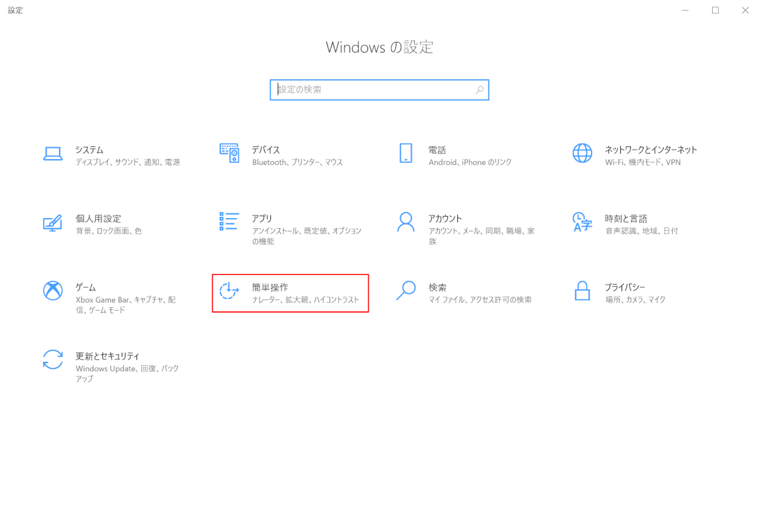Click the 音声認識、地域、日付 description

tap(642, 231)
